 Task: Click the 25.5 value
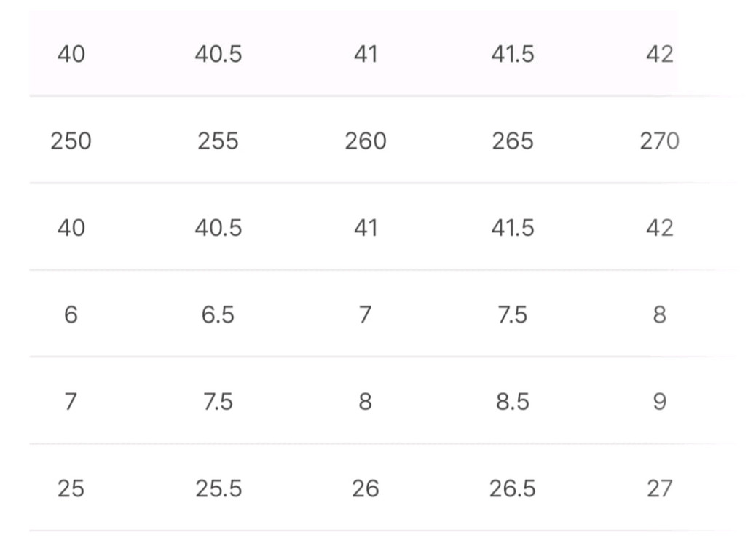pos(218,488)
